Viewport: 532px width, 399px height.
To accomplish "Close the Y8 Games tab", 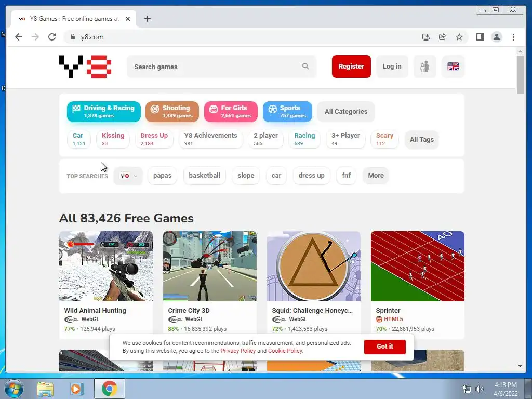I will [x=128, y=19].
